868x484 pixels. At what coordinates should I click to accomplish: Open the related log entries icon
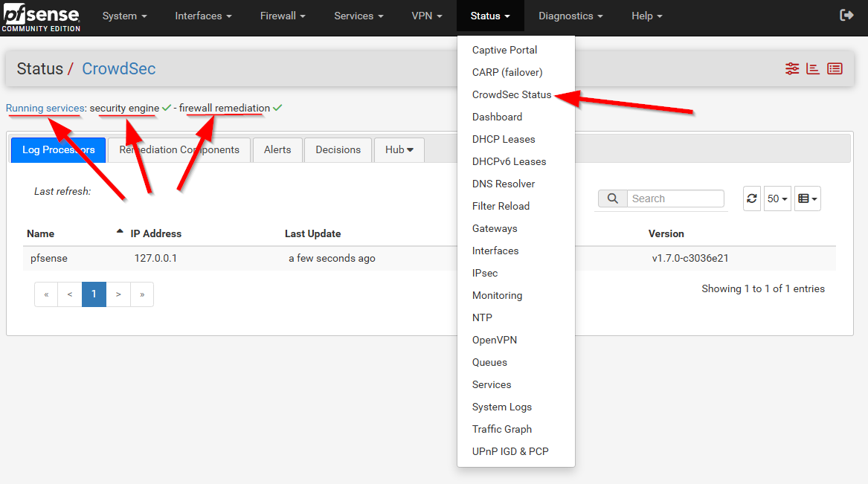coord(835,68)
